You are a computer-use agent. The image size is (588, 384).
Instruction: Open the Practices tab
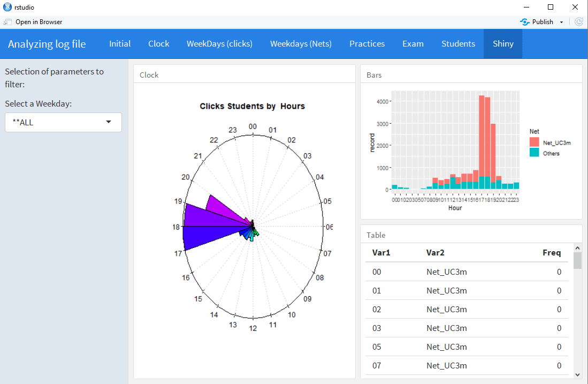point(367,43)
